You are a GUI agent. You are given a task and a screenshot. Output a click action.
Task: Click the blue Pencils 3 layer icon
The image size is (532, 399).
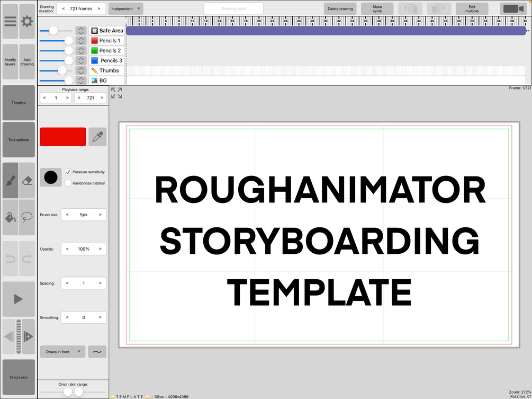(95, 60)
